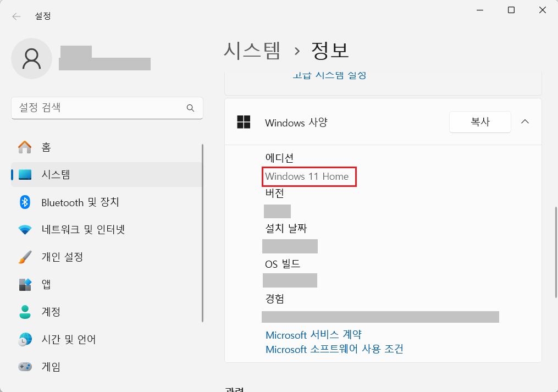This screenshot has width=558, height=392.
Task: Open 시간 및 언어 label
Action: click(69, 339)
